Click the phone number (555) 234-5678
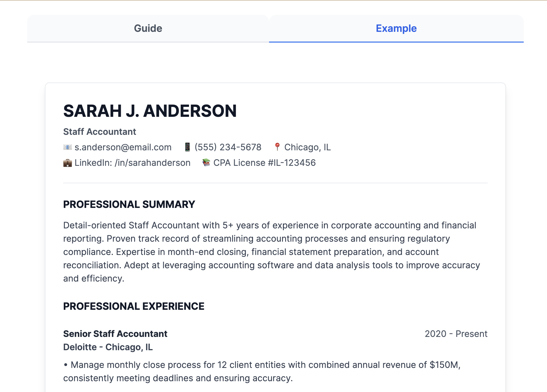 click(x=228, y=147)
